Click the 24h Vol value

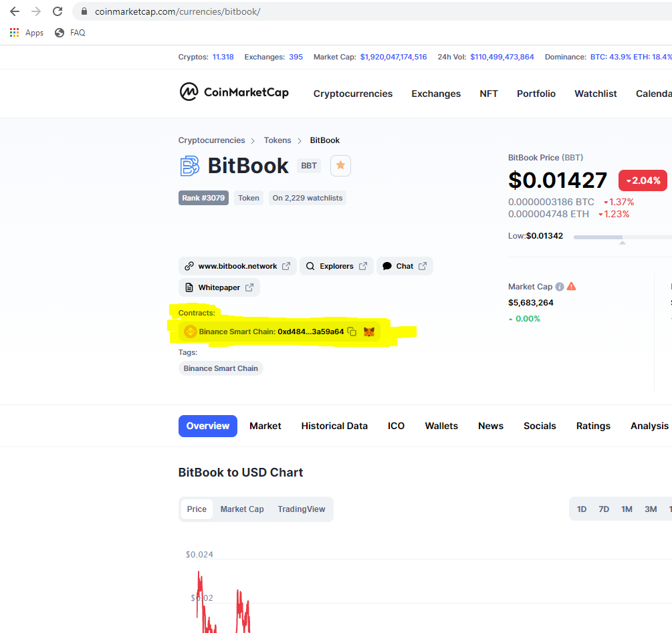coord(502,57)
